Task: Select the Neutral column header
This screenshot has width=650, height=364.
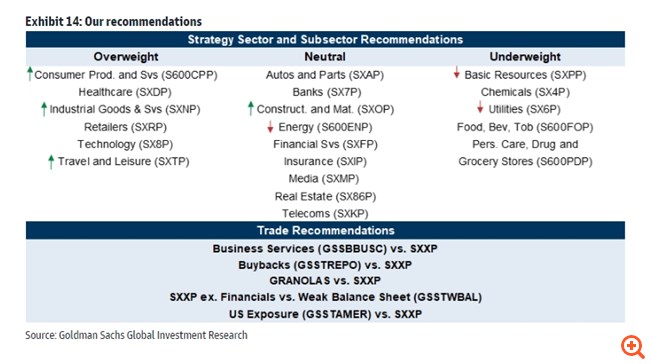Action: (x=325, y=57)
